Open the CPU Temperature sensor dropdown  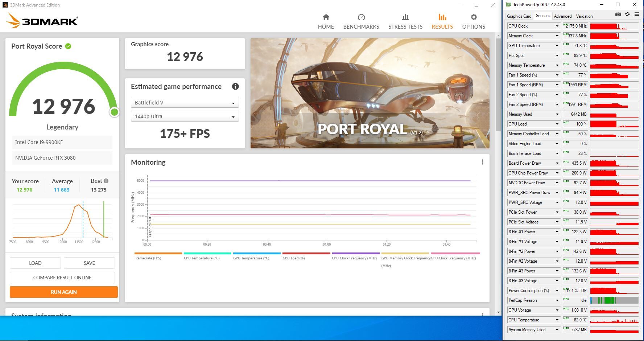557,320
